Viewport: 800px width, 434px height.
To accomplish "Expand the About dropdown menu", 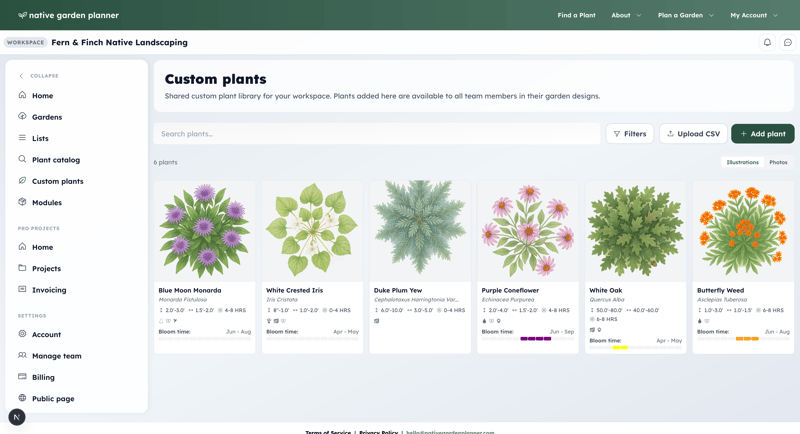I will tap(626, 15).
